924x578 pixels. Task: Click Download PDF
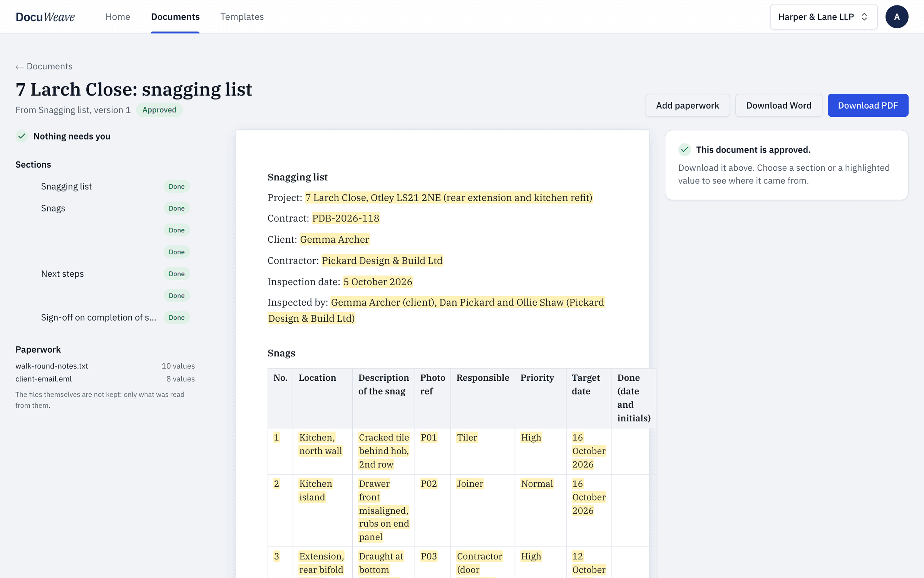868,105
